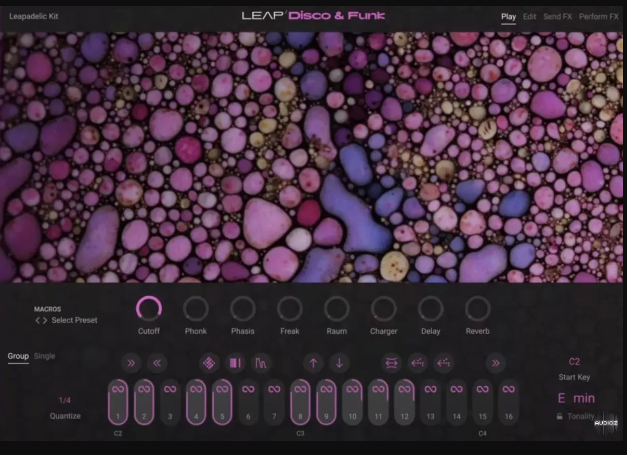This screenshot has height=455, width=627.
Task: Click the up arrow transpose icon
Action: [x=314, y=363]
